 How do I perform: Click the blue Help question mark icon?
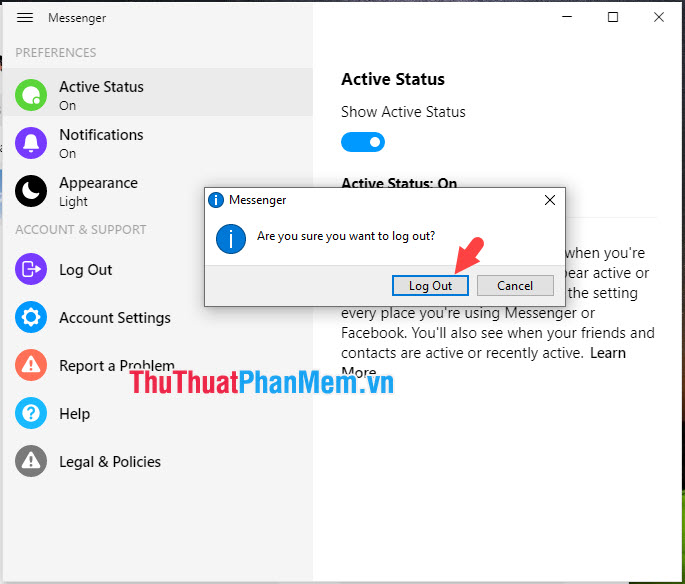[31, 413]
